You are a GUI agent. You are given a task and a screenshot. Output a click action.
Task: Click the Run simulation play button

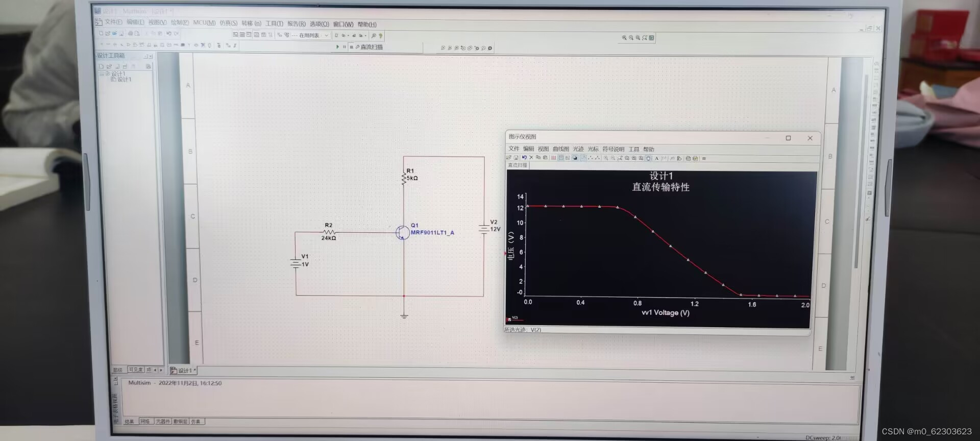pyautogui.click(x=337, y=47)
